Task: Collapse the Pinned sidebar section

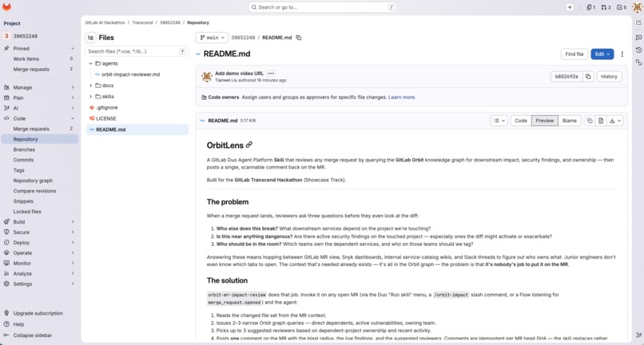Action: (39, 49)
